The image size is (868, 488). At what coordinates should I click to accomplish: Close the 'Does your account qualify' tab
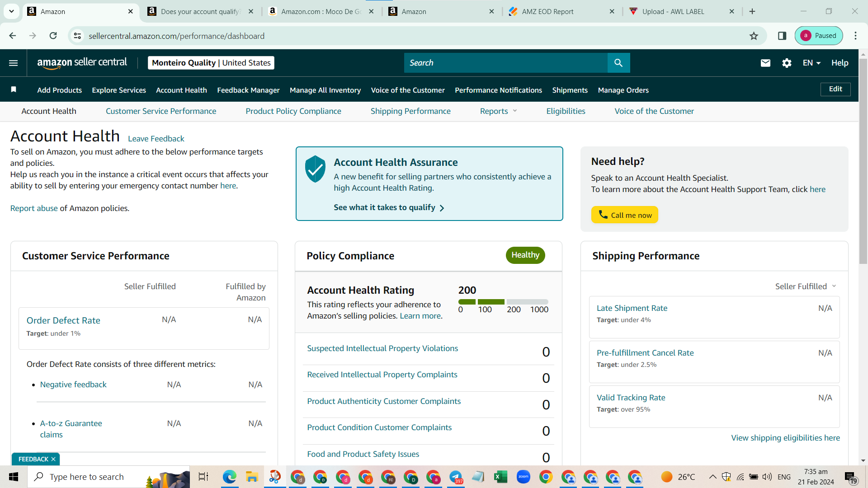251,11
